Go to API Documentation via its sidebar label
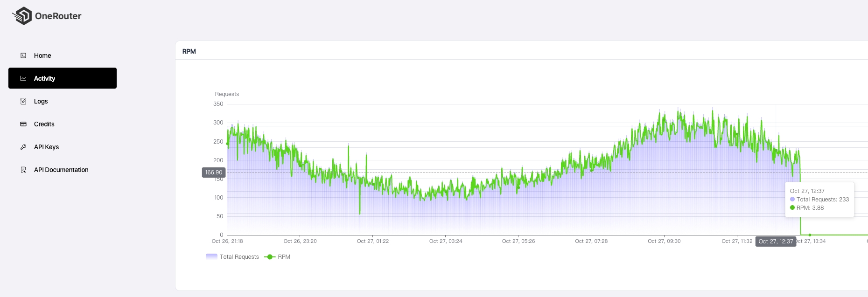Image resolution: width=868 pixels, height=297 pixels. pos(61,170)
